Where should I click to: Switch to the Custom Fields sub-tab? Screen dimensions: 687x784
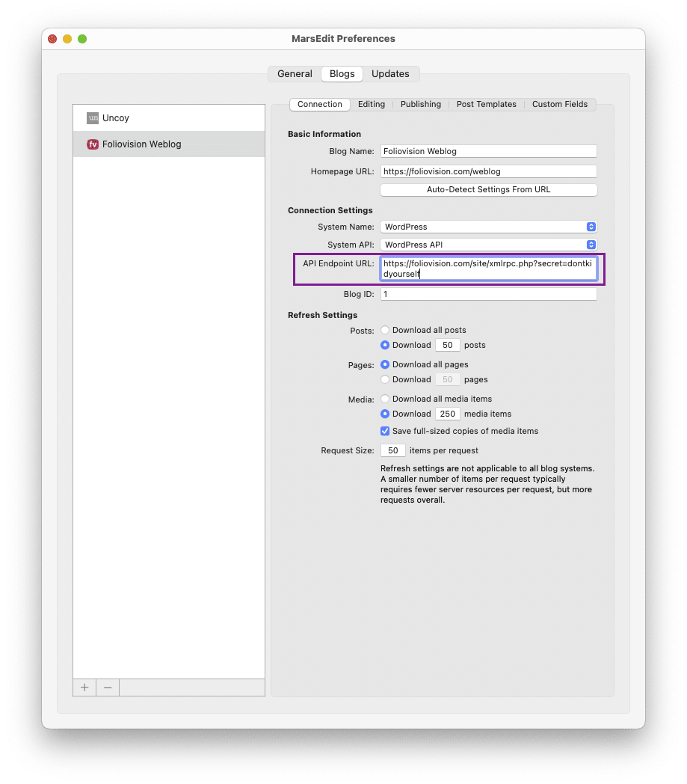(x=560, y=105)
